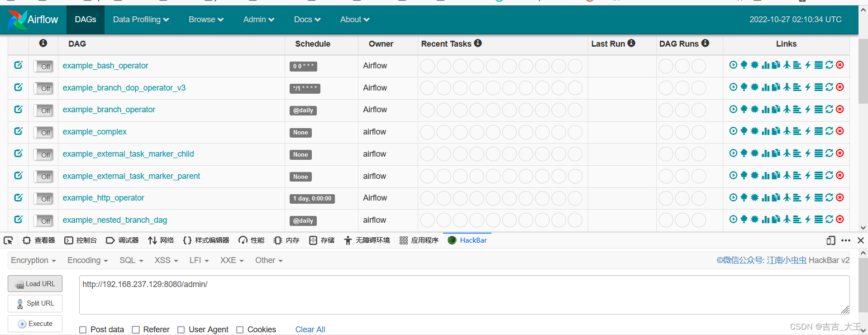The image size is (868, 335).
Task: Open the example_branch_operator DAG link
Action: tap(109, 110)
